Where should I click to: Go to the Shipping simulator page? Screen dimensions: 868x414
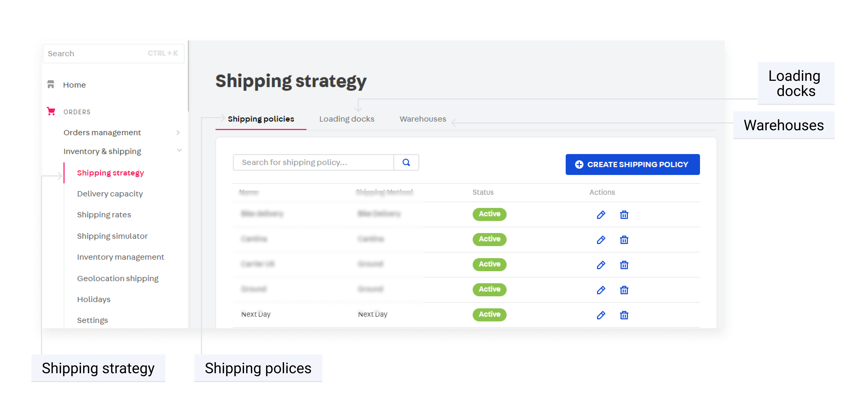(112, 236)
